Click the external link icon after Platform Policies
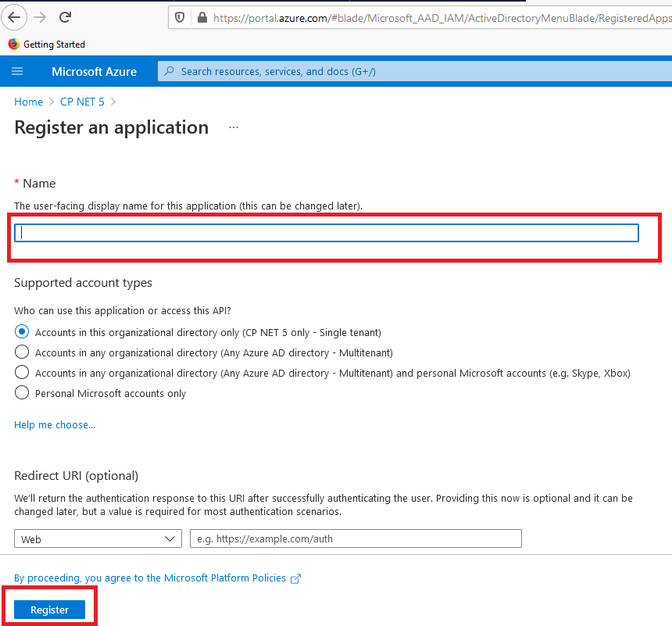The width and height of the screenshot is (672, 626). 295,579
